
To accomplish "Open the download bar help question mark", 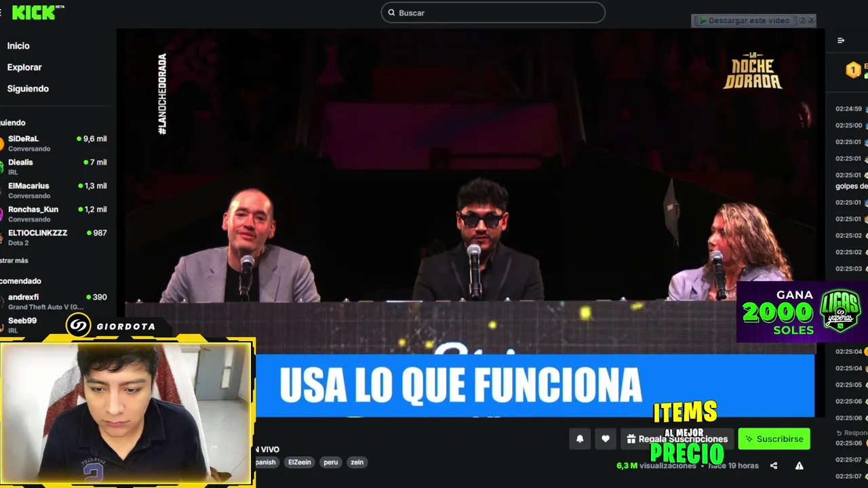I will coord(803,20).
